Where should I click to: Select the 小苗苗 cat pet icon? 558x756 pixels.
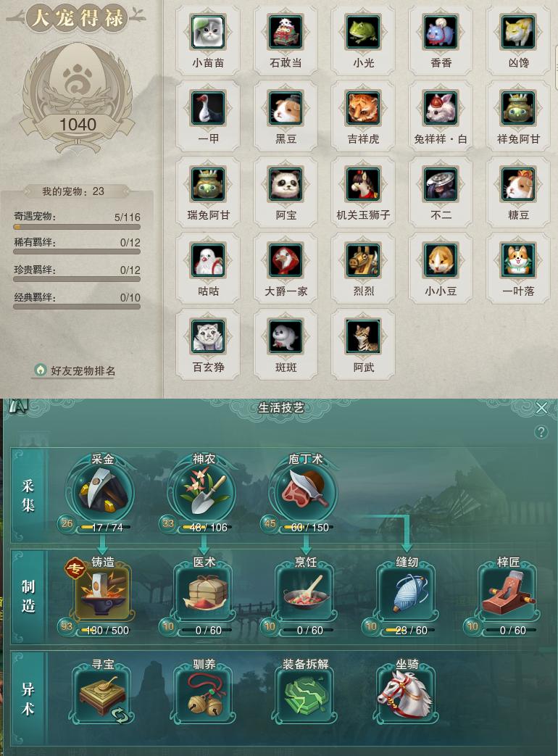[208, 33]
